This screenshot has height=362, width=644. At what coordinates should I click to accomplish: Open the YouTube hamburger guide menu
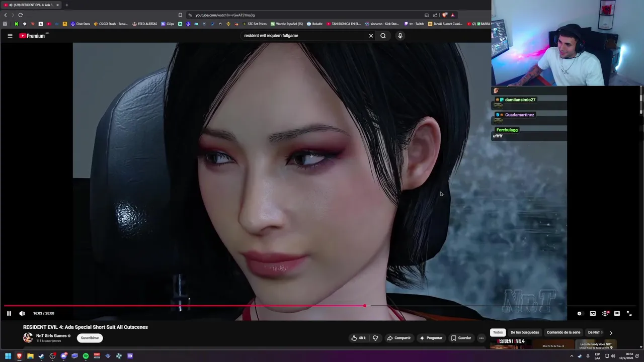[x=10, y=36]
